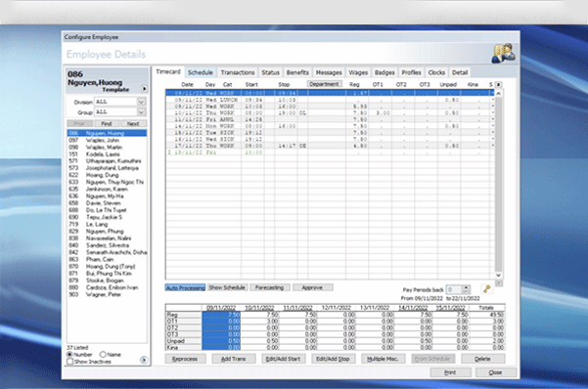Click the Reprocess button

click(x=185, y=359)
